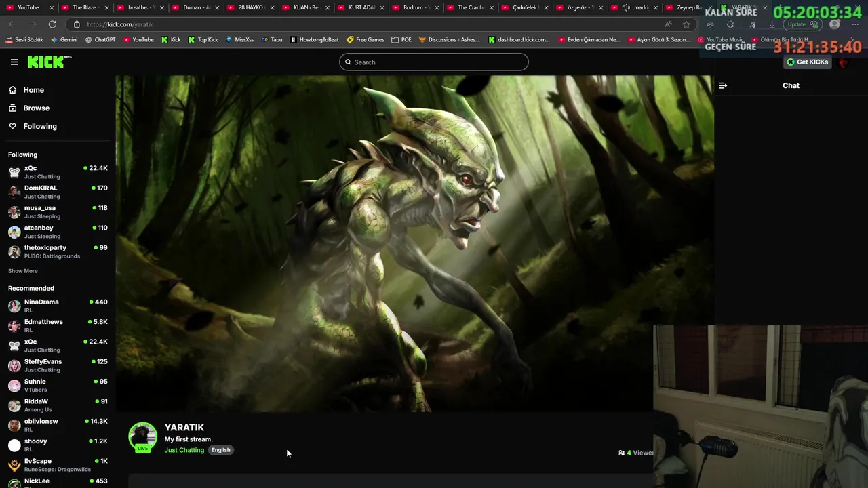
Task: Switch to the 28 HAYKO browser tab
Action: tap(251, 7)
